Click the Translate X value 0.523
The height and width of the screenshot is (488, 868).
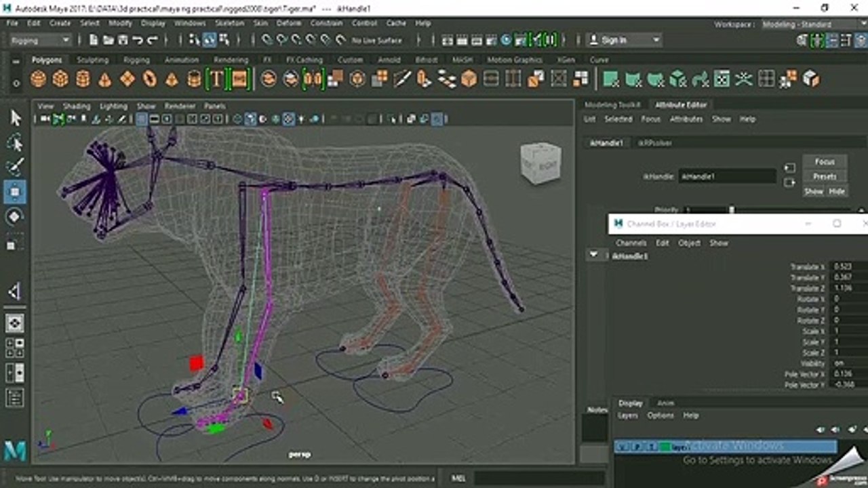(x=843, y=266)
